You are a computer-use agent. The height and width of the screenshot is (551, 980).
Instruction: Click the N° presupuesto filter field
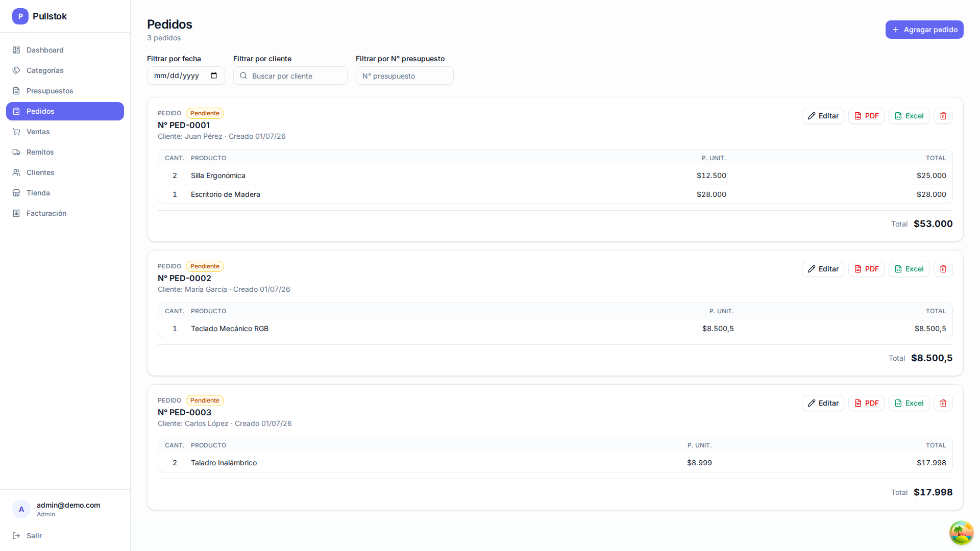[404, 76]
